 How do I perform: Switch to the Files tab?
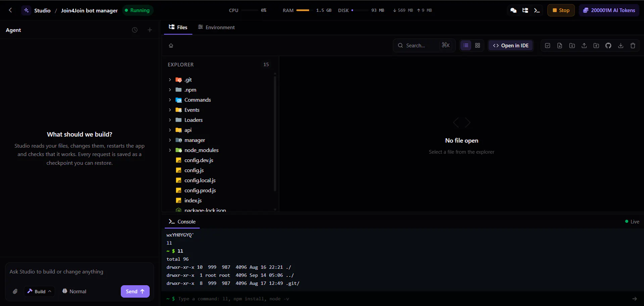point(178,27)
